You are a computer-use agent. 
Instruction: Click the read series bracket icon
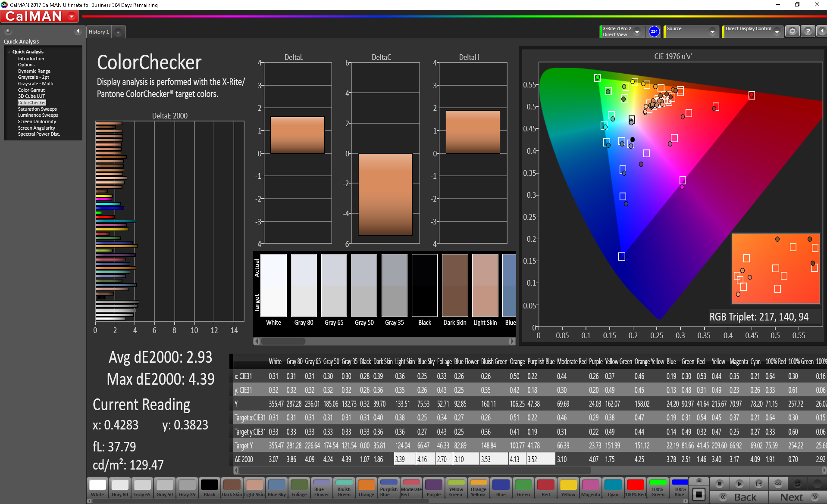(759, 484)
